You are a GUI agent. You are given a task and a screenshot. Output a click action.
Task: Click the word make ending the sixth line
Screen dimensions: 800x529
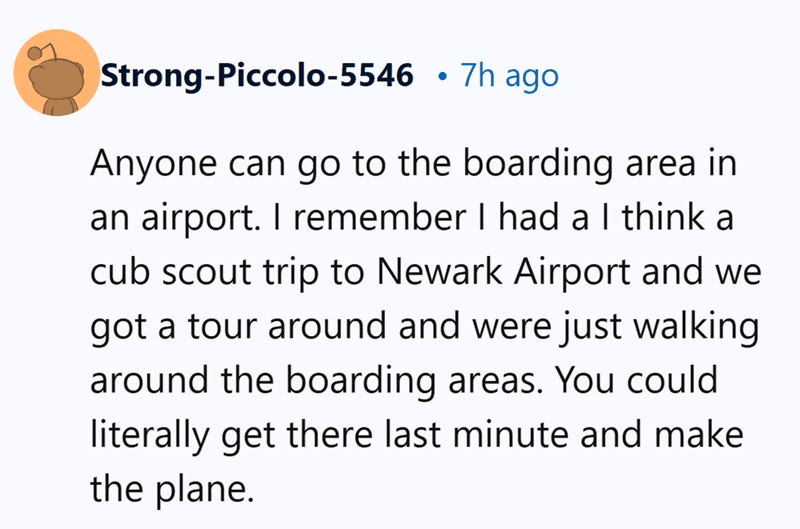(698, 435)
